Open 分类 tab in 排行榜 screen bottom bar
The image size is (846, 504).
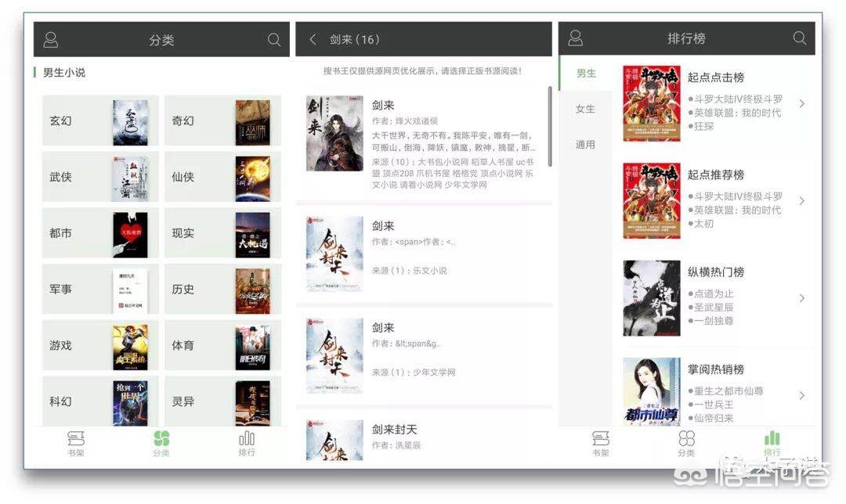[x=686, y=443]
